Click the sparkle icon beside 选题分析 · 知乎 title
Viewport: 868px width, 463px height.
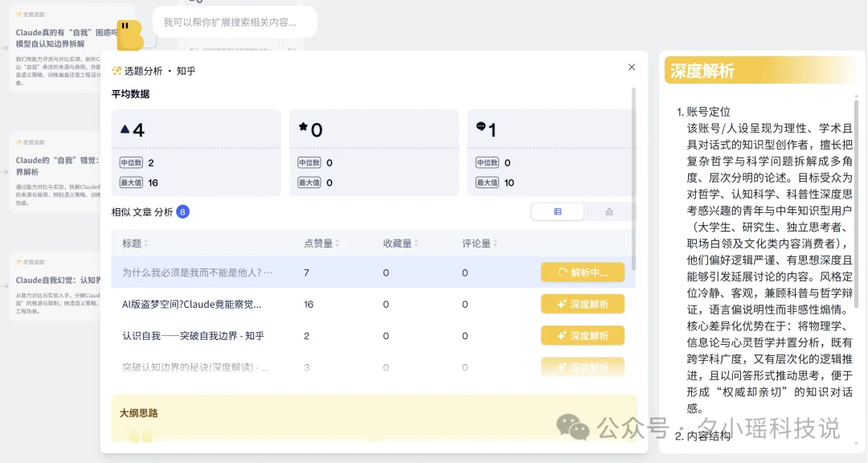118,72
